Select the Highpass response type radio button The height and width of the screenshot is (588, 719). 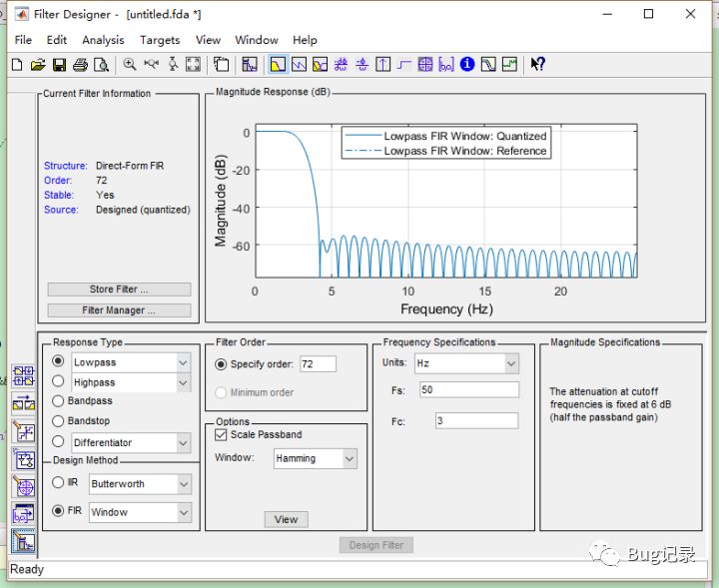(x=58, y=381)
